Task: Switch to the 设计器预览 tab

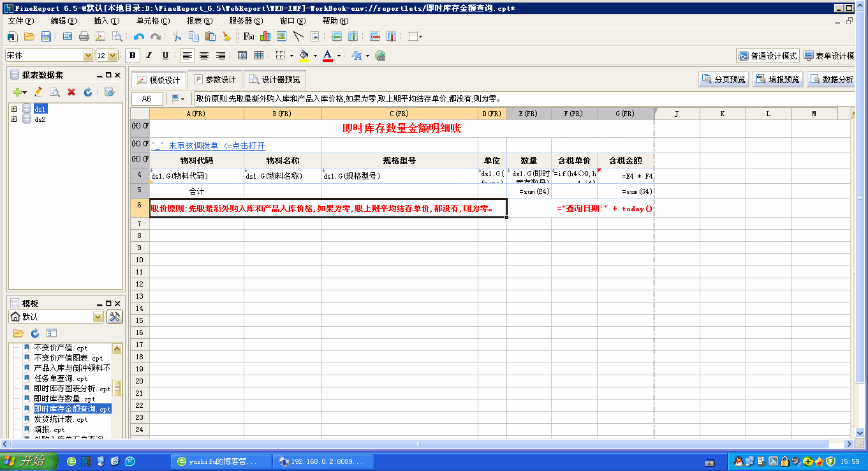Action: [x=275, y=80]
